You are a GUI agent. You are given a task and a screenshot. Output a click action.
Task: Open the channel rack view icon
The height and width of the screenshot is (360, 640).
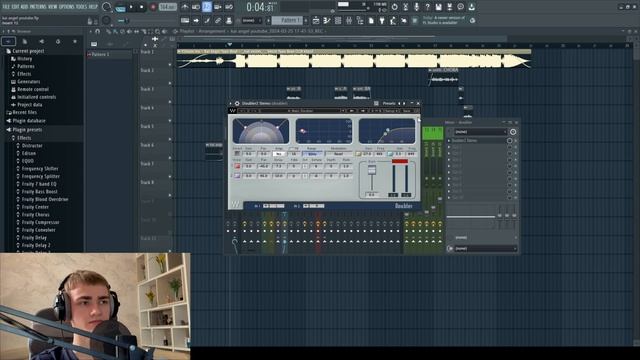click(x=338, y=20)
